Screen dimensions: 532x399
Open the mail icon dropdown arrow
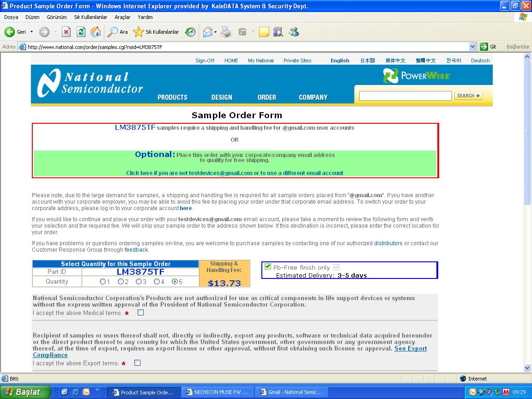(216, 32)
